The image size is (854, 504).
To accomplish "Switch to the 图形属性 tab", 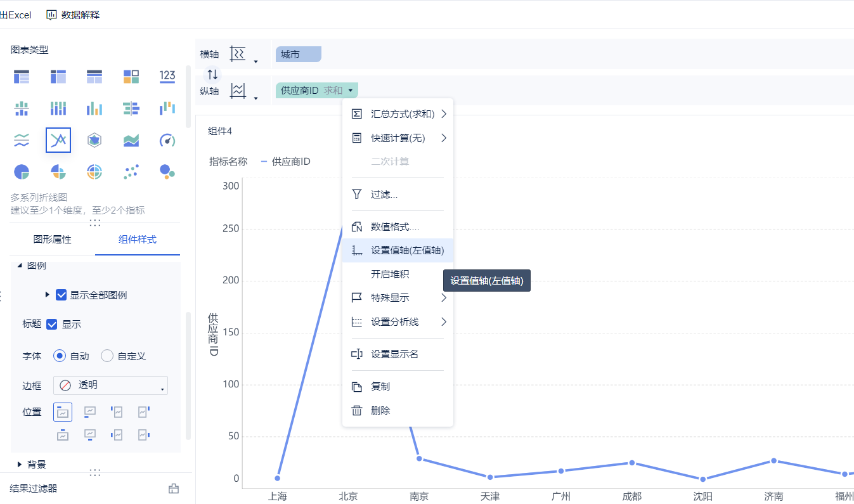I will [x=53, y=239].
